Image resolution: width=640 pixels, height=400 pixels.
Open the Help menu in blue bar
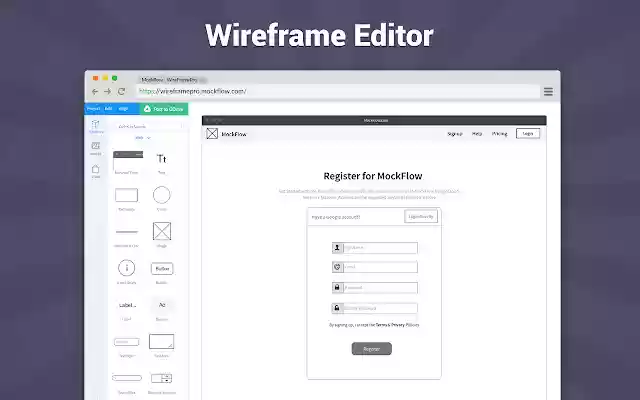click(x=123, y=109)
